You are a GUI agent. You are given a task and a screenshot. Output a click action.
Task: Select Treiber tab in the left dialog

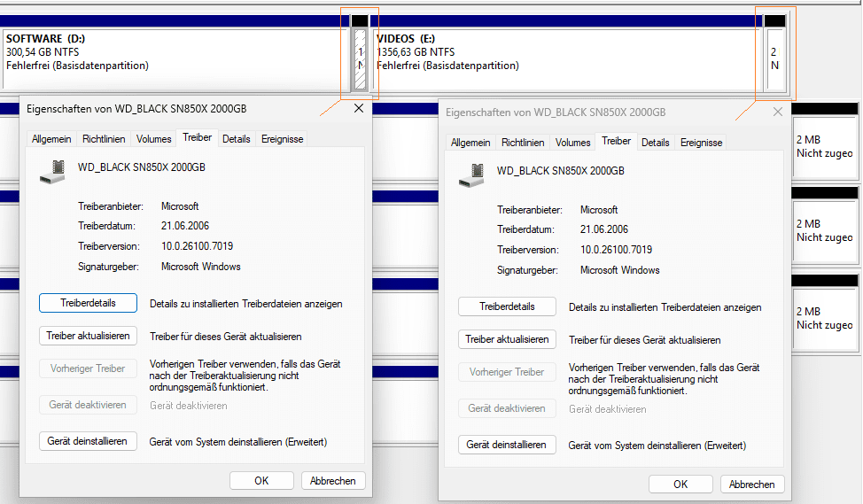(197, 137)
